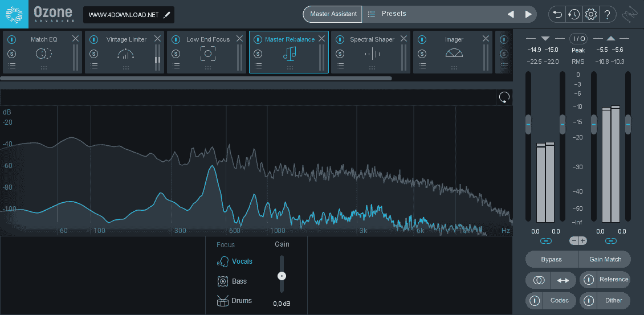Enable the Codec power toggle

pos(535,301)
